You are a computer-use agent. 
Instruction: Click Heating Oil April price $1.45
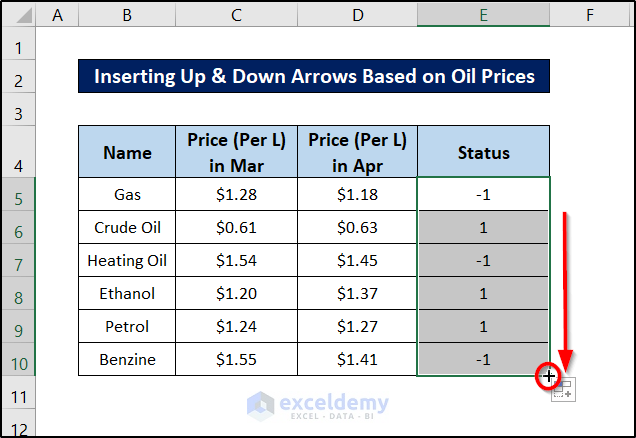pyautogui.click(x=355, y=260)
